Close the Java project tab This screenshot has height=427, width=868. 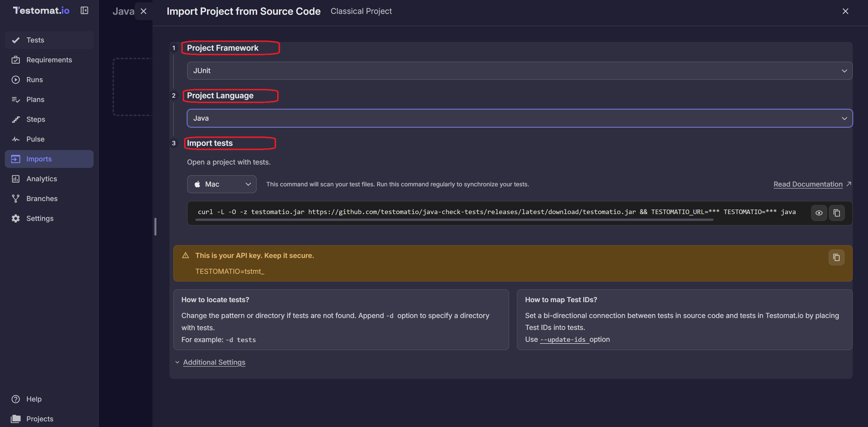coord(144,11)
